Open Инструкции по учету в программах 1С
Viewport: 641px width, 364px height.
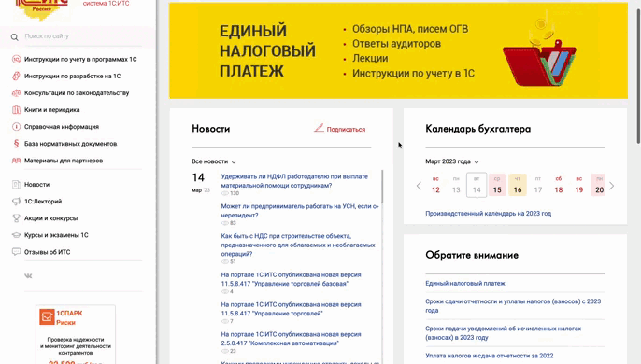pos(80,59)
